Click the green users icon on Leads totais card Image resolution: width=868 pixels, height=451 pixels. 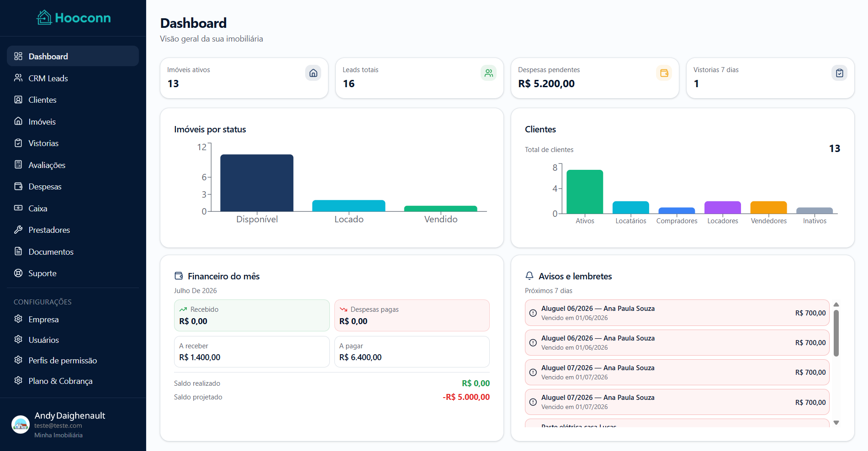tap(489, 73)
